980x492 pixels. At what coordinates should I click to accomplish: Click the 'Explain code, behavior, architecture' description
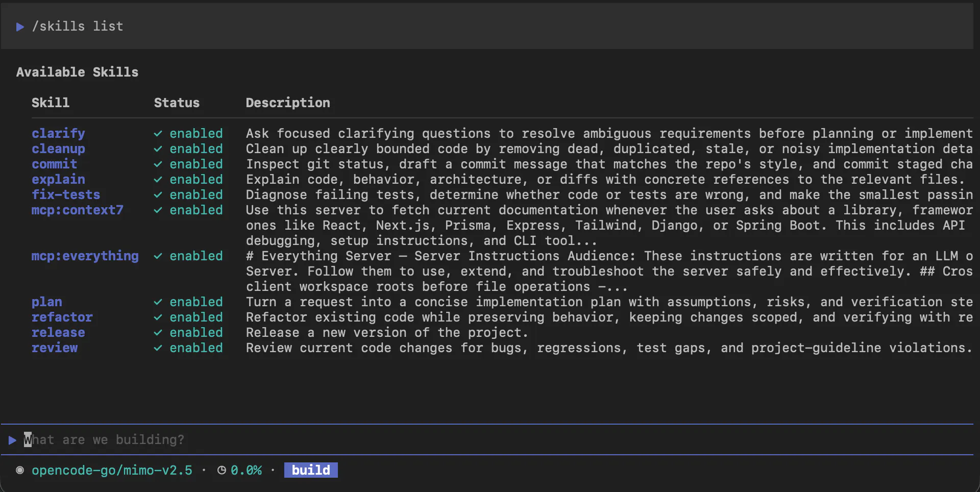coord(605,180)
